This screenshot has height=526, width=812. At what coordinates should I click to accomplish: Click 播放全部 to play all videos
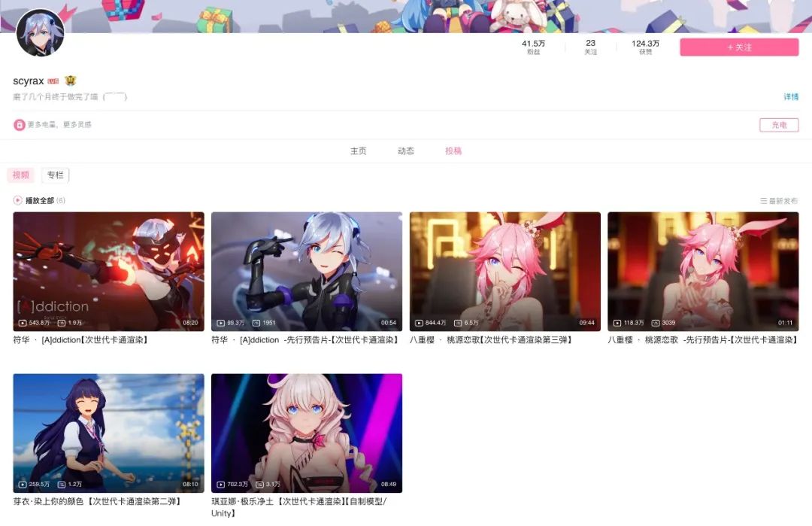click(40, 201)
